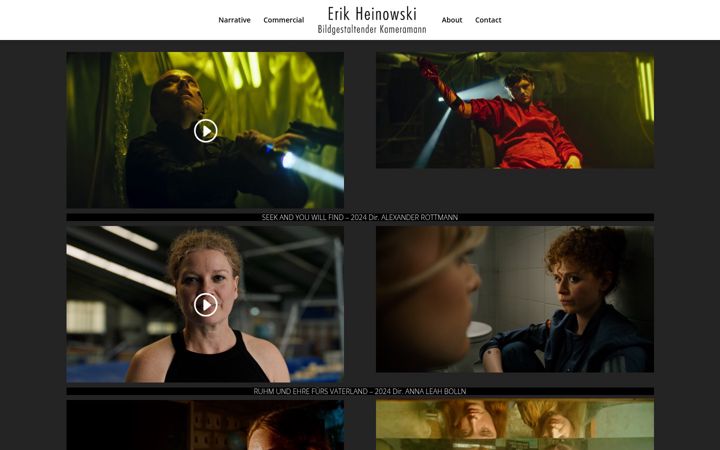Open the bottom-left dark thumbnail with red-haired person
720x450 pixels.
click(205, 425)
